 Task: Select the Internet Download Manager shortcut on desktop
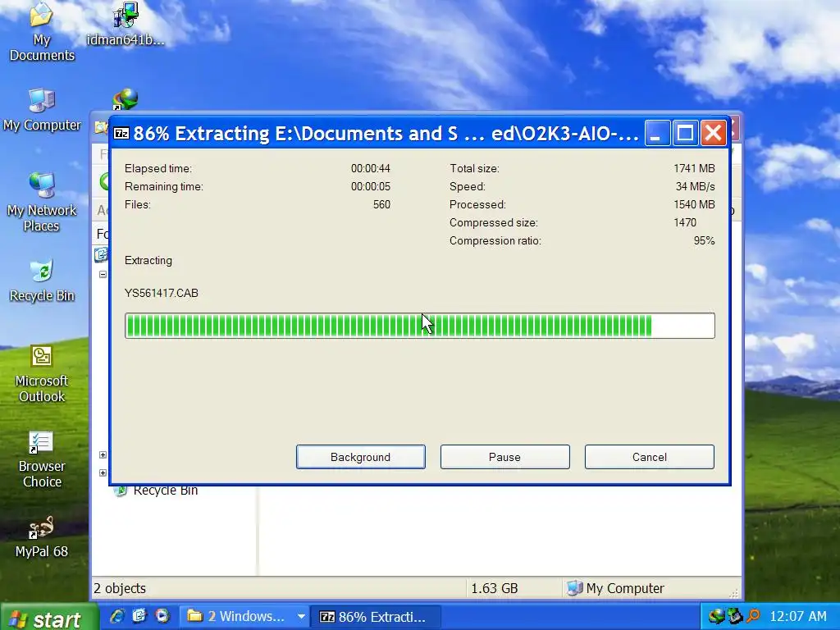(x=126, y=99)
